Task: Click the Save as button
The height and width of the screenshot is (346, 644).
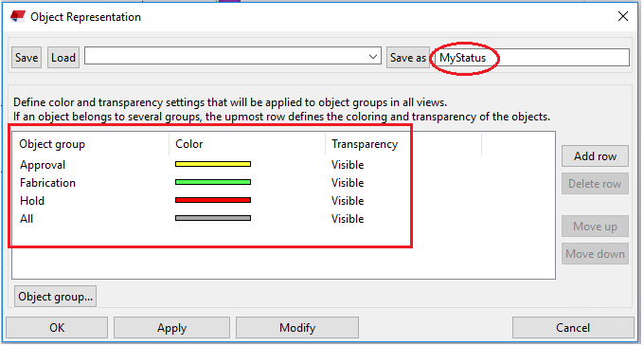Action: pos(408,58)
